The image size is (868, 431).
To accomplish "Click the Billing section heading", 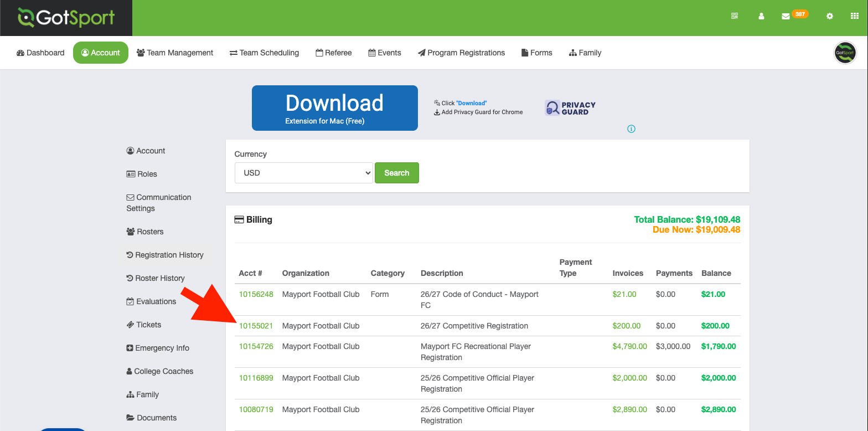I will [254, 219].
